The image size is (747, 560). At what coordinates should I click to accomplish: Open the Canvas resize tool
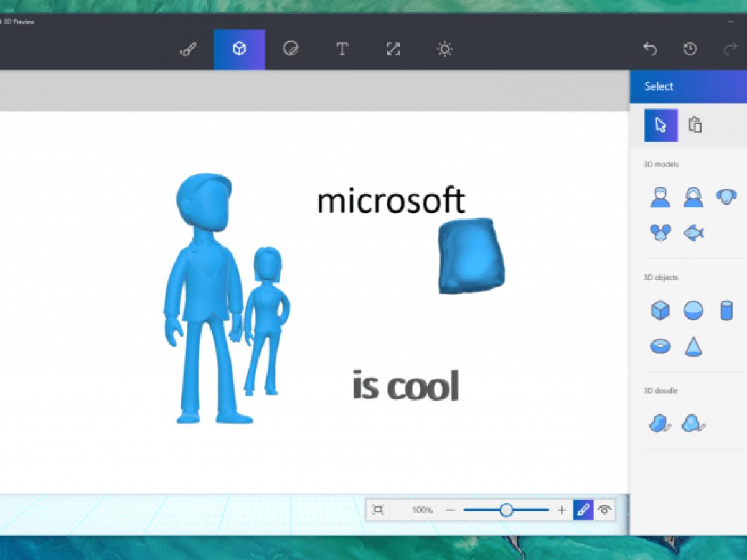(x=393, y=49)
